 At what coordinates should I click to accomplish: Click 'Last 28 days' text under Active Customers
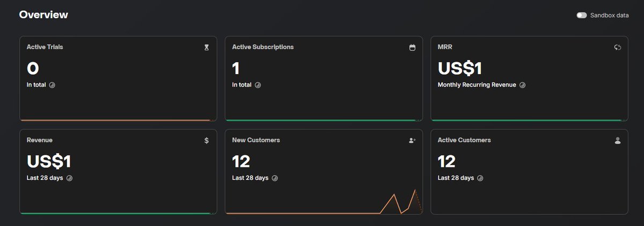point(456,178)
